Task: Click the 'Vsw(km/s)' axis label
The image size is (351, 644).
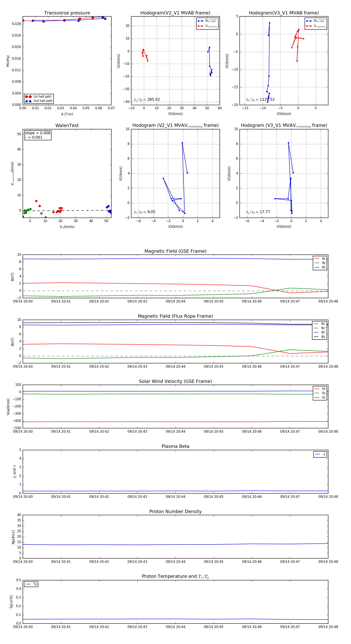Action: pos(8,407)
